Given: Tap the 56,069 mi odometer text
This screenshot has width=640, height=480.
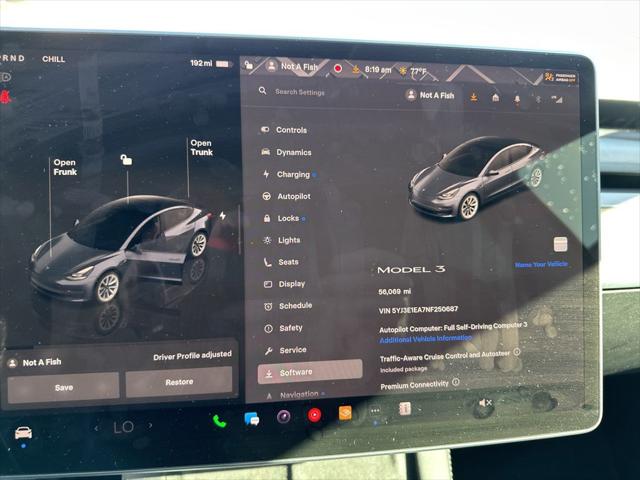Looking at the screenshot, I should tap(394, 292).
